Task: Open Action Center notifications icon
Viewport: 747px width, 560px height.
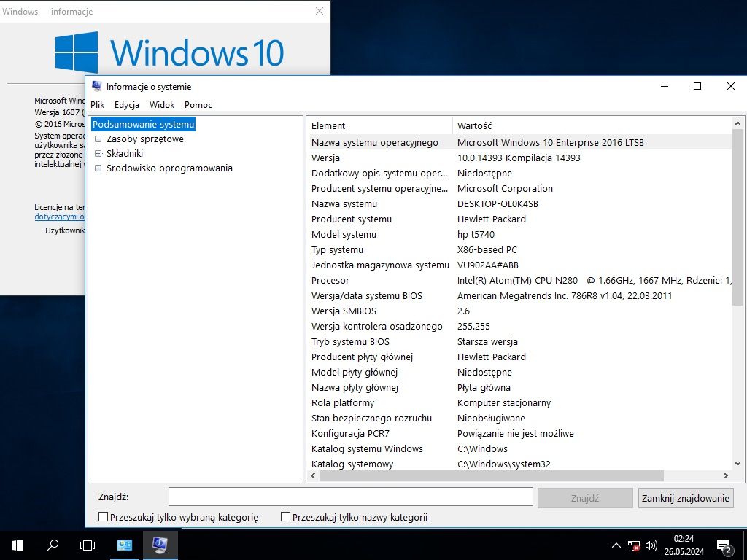Action: pos(724,545)
